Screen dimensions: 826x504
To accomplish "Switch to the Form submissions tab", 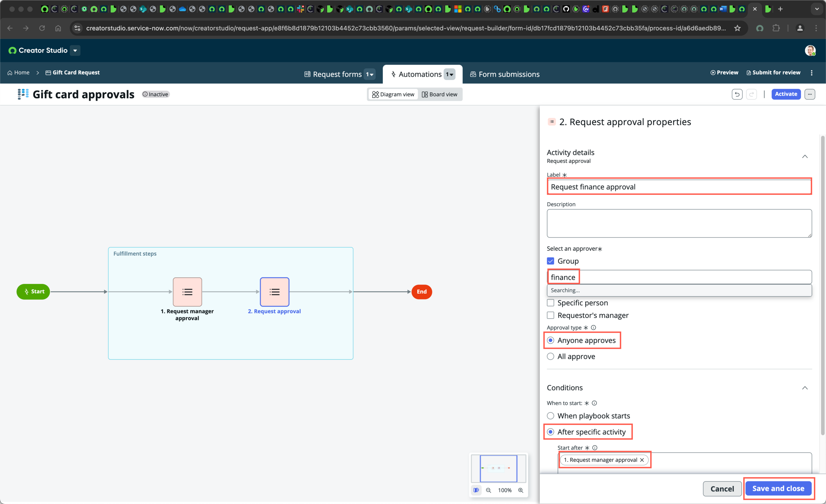I will [x=505, y=74].
